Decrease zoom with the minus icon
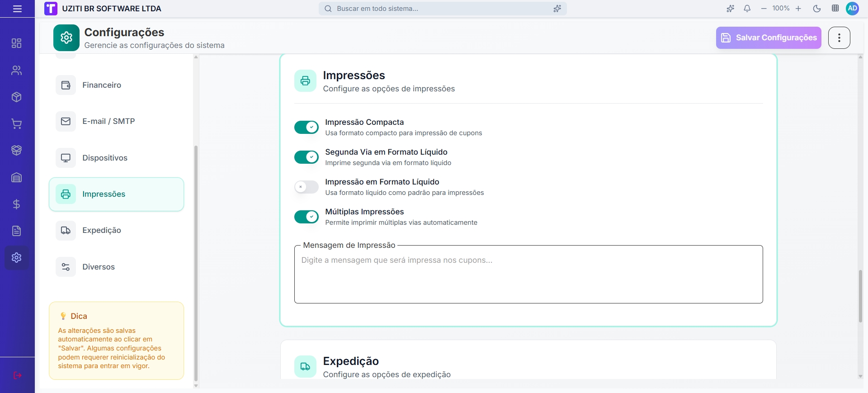 [x=764, y=9]
